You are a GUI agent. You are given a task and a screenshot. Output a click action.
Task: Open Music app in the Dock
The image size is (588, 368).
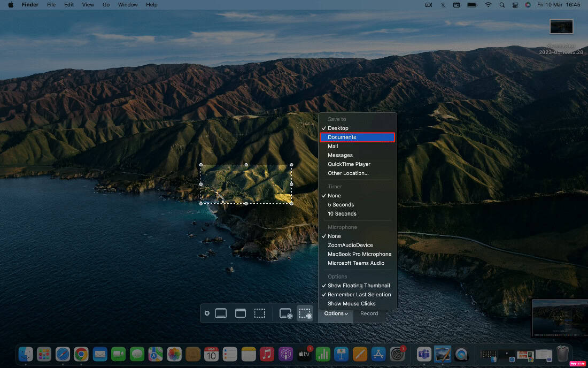(x=267, y=354)
